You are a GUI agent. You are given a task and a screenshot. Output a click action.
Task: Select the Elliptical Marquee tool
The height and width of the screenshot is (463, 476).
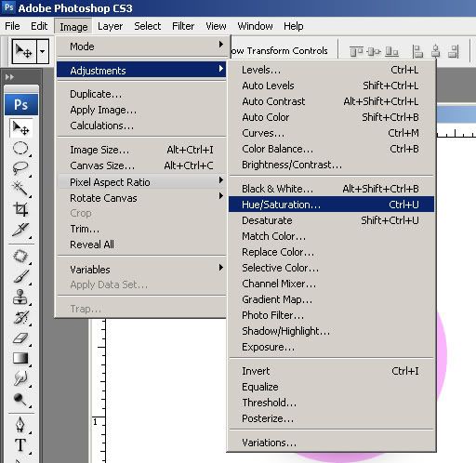[x=20, y=149]
